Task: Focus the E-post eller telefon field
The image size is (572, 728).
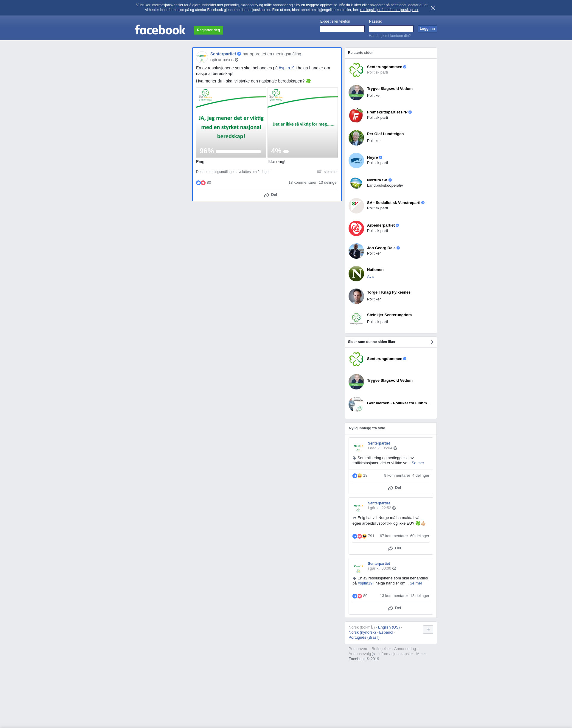Action: coord(342,29)
